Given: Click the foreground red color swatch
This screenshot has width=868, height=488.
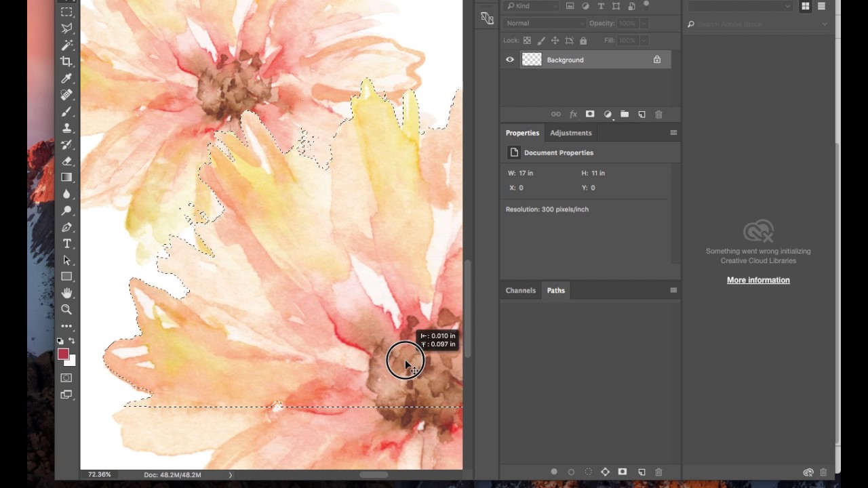Looking at the screenshot, I should (63, 354).
